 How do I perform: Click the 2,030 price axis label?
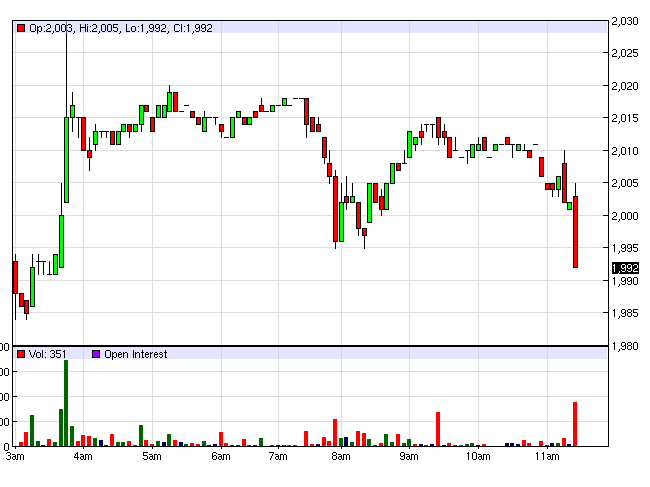tap(625, 21)
